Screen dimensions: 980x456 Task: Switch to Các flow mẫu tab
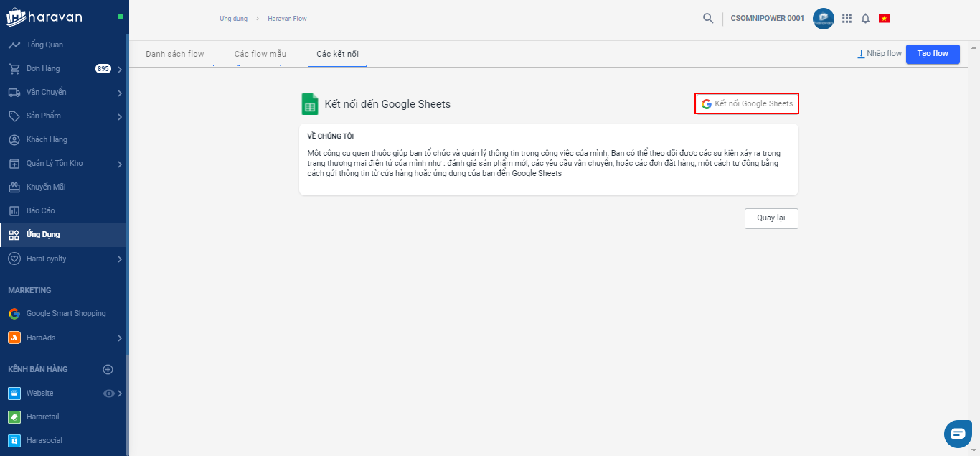point(260,54)
